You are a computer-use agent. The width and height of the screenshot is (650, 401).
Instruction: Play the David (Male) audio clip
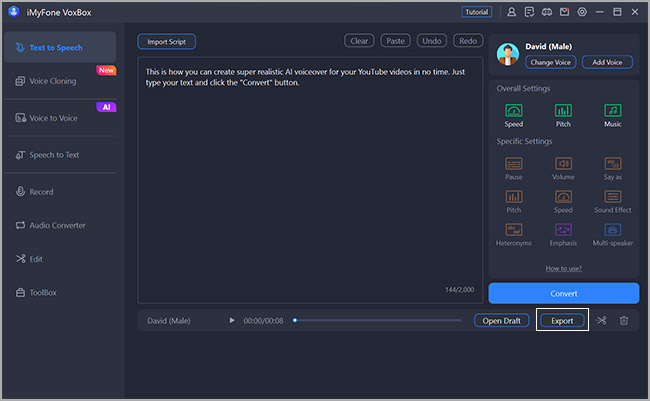coord(232,321)
